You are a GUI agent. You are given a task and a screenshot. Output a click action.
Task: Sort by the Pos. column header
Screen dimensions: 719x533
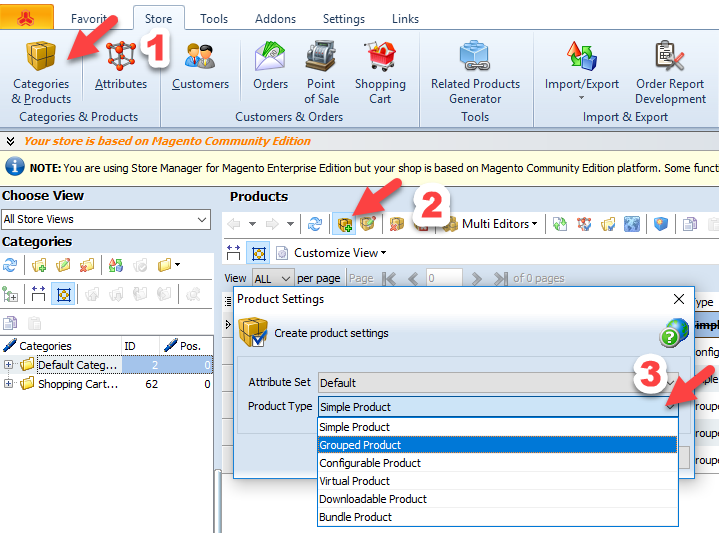(x=186, y=346)
